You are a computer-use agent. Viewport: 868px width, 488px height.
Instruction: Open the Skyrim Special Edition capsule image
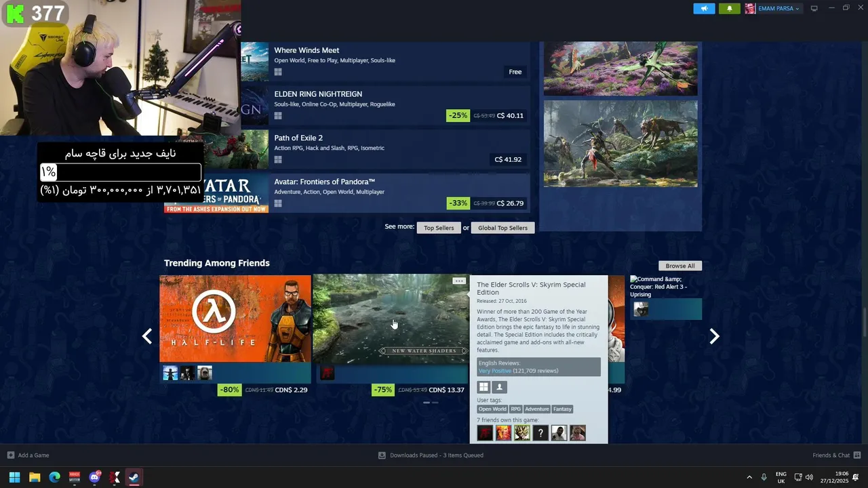391,319
